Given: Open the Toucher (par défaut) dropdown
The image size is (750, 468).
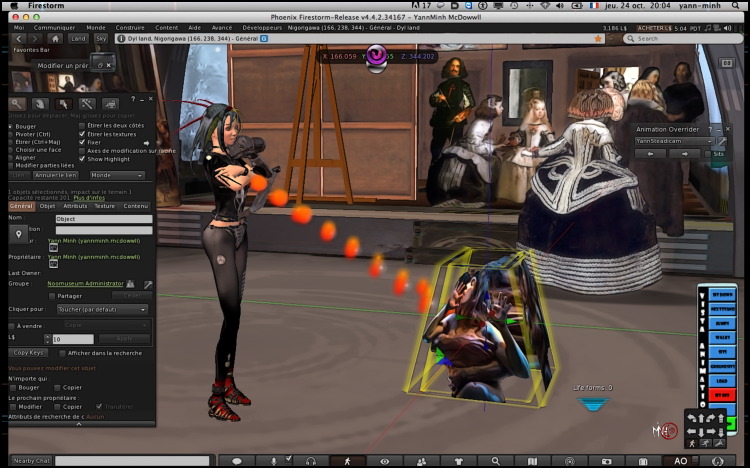Looking at the screenshot, I should (102, 310).
